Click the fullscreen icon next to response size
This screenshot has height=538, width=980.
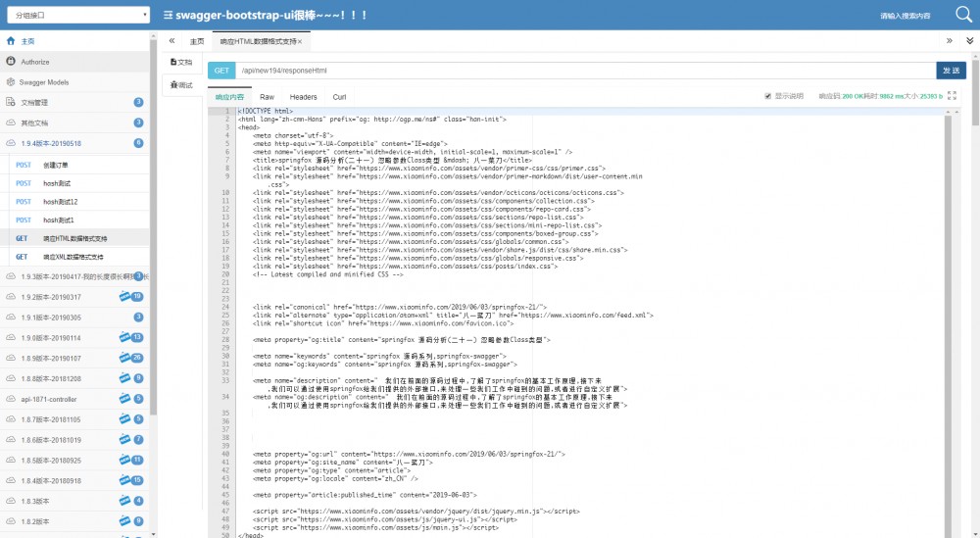[952, 96]
